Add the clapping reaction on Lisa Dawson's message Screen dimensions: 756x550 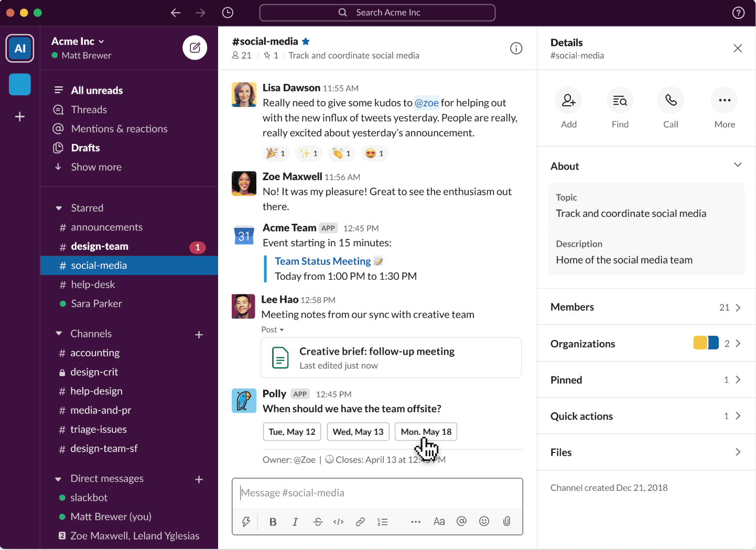(341, 153)
